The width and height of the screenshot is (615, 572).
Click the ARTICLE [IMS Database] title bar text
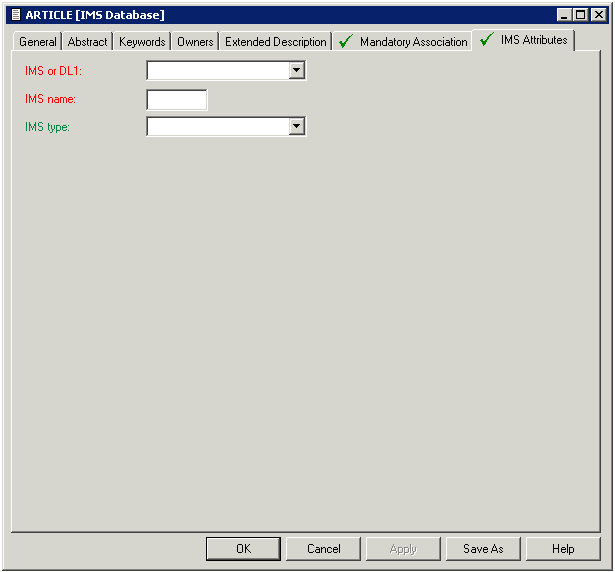pos(95,14)
